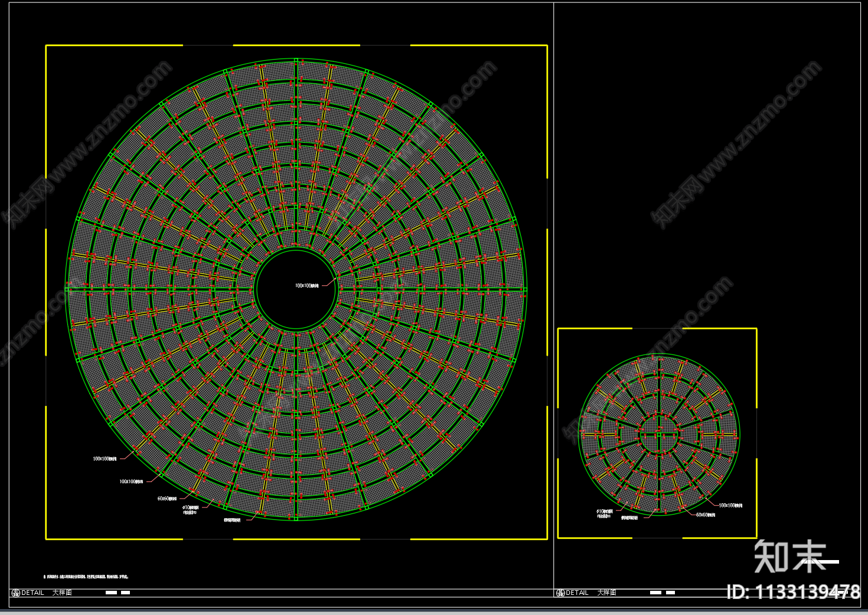The image size is (868, 615).
Task: Click the round detail marker beside the small drawing's "DETAIL" title
Action: (560, 593)
